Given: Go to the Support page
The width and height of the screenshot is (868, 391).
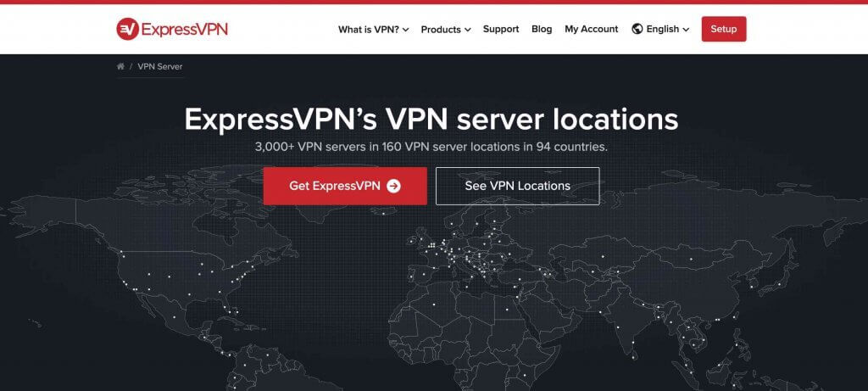Looking at the screenshot, I should click(501, 29).
